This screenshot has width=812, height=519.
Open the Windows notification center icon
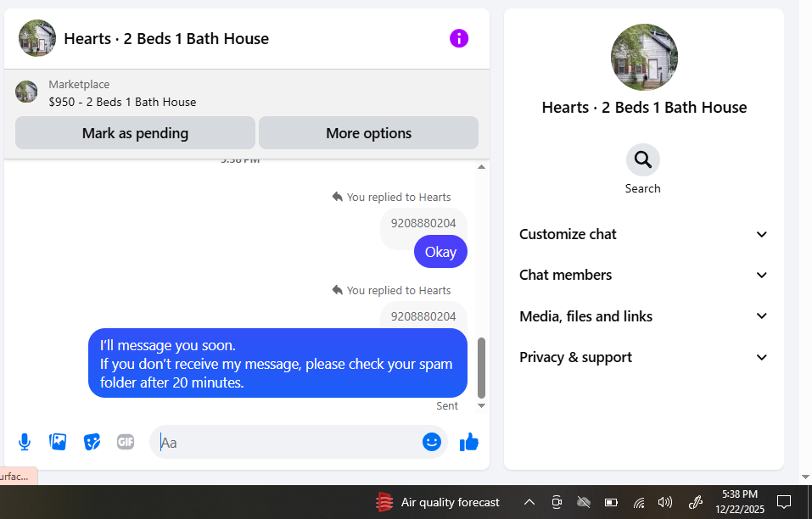point(784,502)
